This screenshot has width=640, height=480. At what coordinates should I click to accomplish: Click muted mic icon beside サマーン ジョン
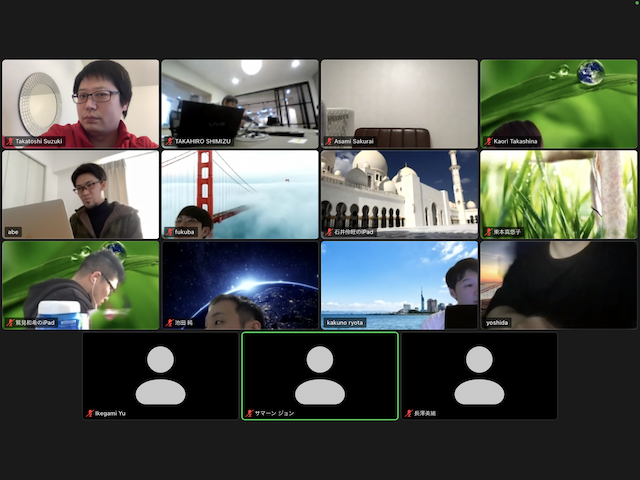[x=249, y=413]
